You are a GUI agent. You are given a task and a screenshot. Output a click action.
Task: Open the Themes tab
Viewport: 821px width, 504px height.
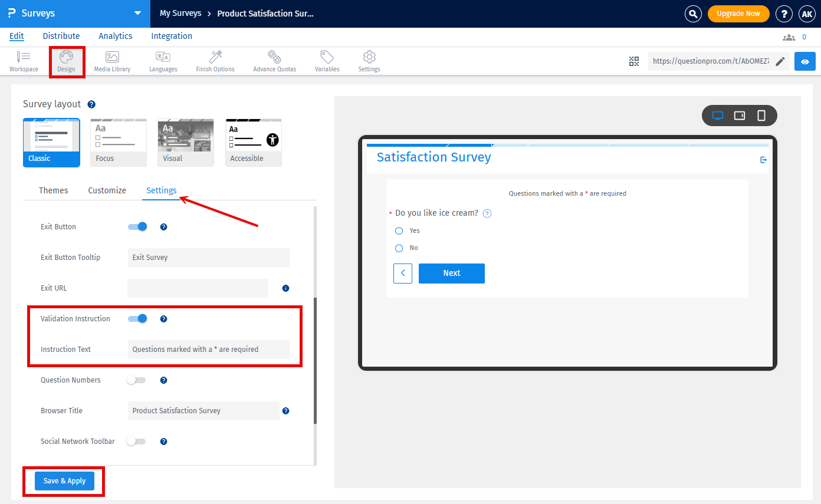tap(53, 190)
